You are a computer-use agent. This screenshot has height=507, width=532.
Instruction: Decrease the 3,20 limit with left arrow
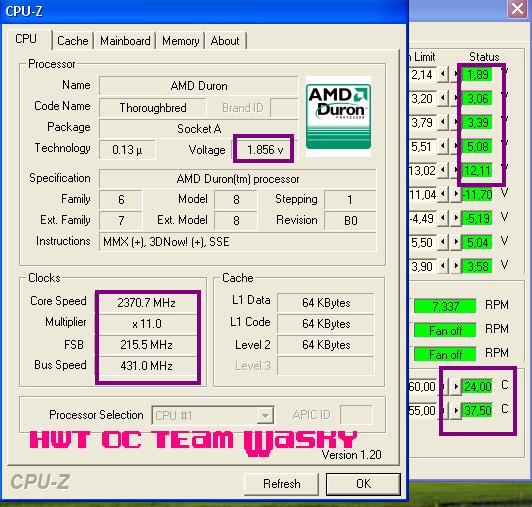click(442, 98)
